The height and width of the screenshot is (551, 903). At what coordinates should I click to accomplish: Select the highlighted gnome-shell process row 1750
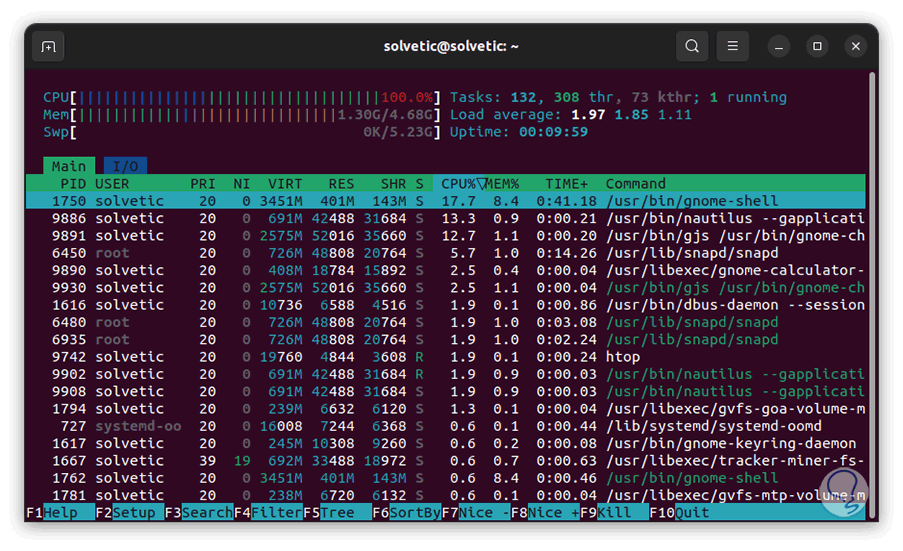coord(445,201)
